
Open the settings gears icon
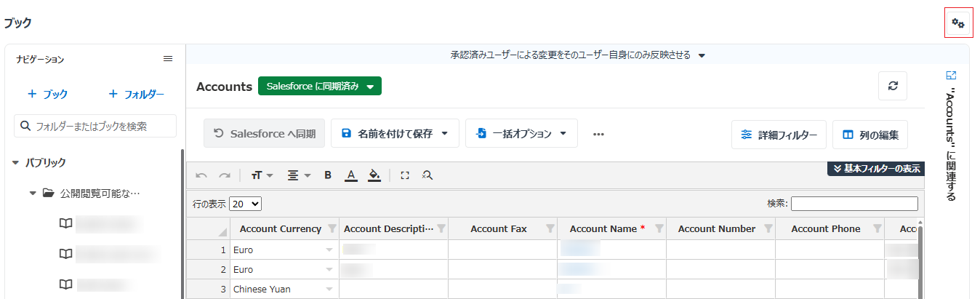[958, 24]
